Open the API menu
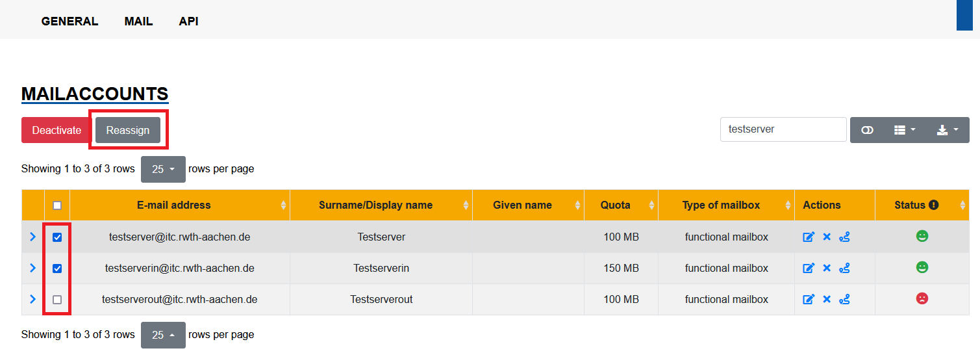 point(188,21)
